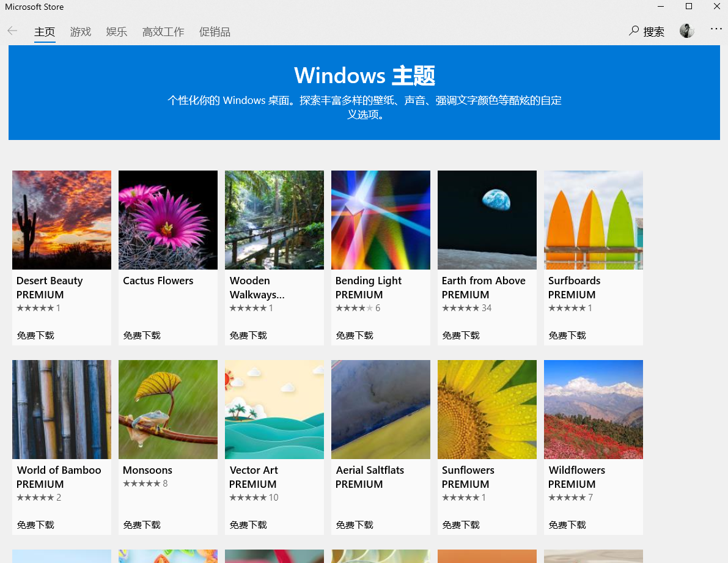Open the Wooden Walkways theme thumbnail
The height and width of the screenshot is (563, 728).
coord(274,220)
